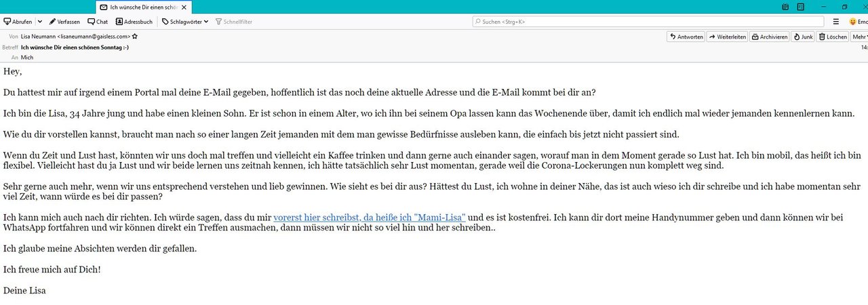Toggle the Schnellfilter quick filter

coord(233,22)
